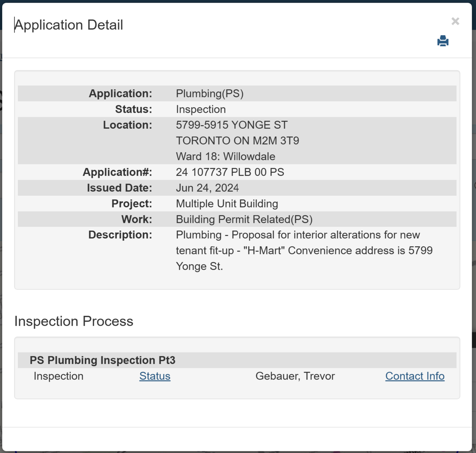Click the Inspection Process section heading

click(74, 321)
